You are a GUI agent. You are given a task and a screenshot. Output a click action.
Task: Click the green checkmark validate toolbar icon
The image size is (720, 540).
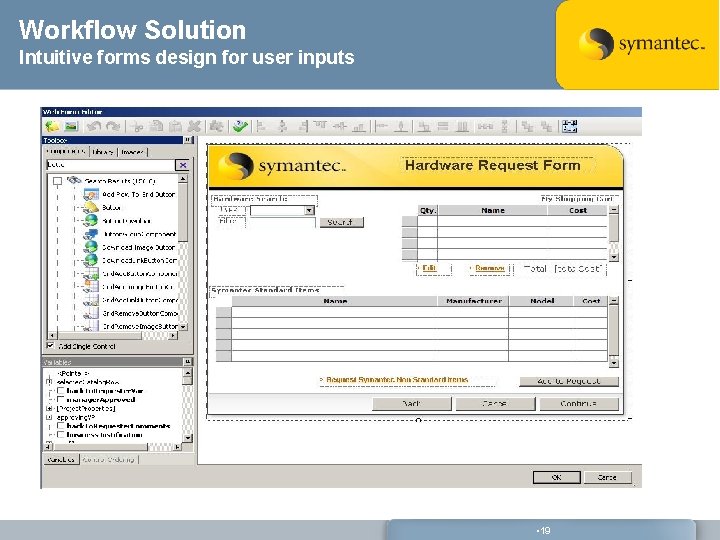pos(240,126)
